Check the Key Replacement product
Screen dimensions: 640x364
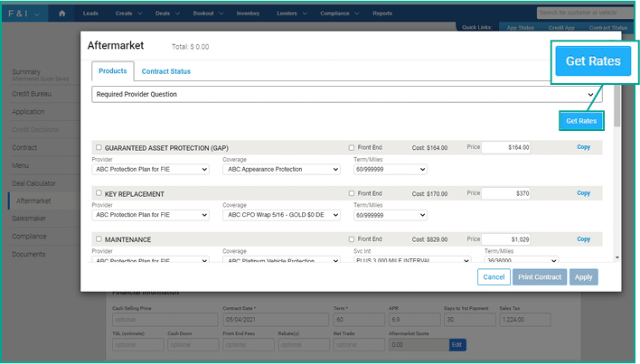tap(99, 192)
